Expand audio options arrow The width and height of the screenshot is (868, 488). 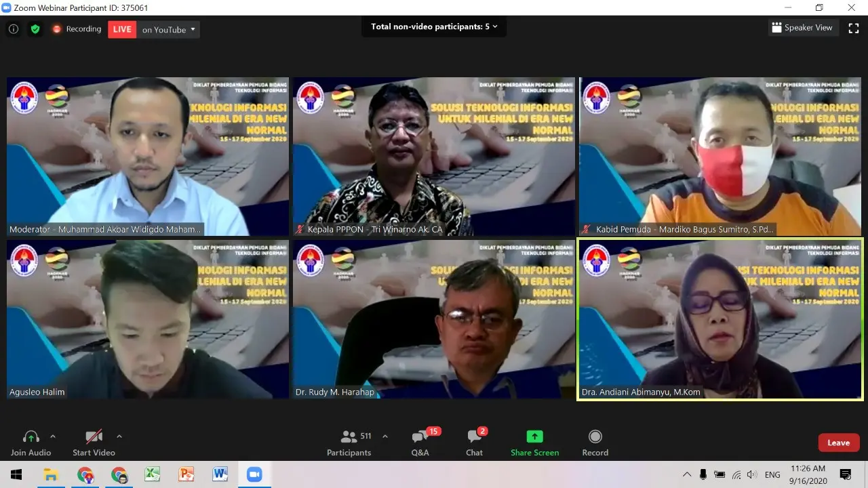tap(53, 436)
